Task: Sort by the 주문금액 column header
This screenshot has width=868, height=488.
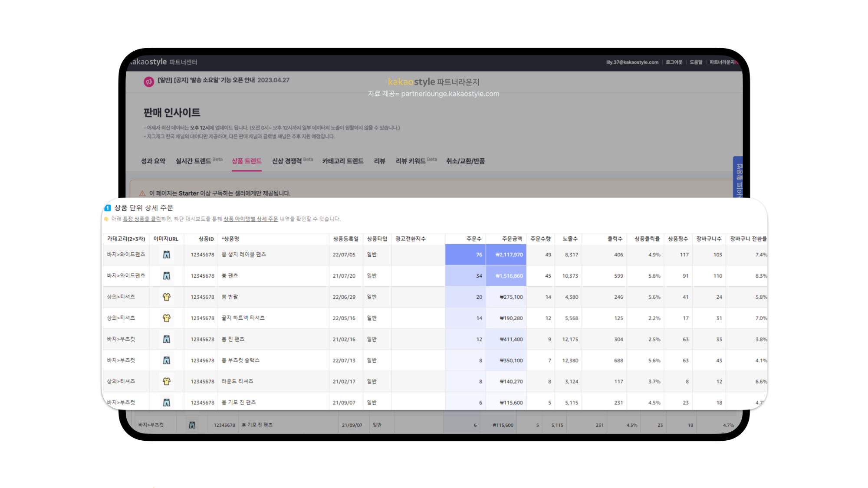Action: click(x=512, y=239)
